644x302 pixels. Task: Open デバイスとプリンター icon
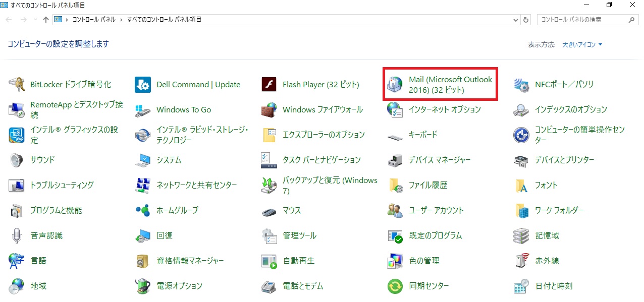[x=521, y=160]
